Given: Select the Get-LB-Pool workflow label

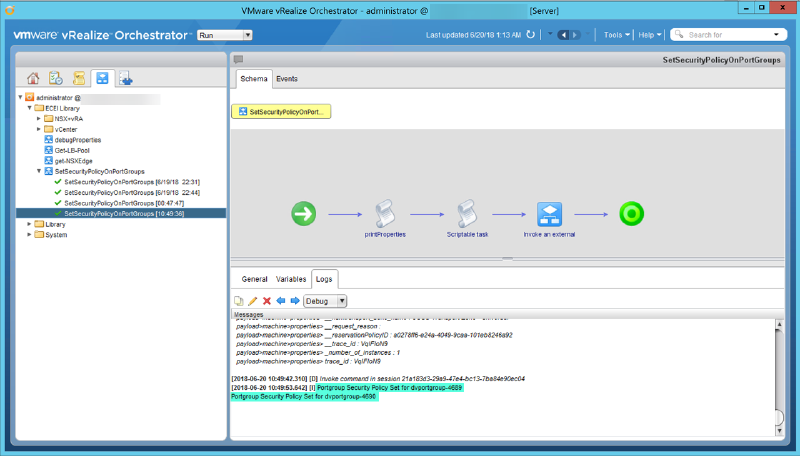Looking at the screenshot, I should coord(72,150).
